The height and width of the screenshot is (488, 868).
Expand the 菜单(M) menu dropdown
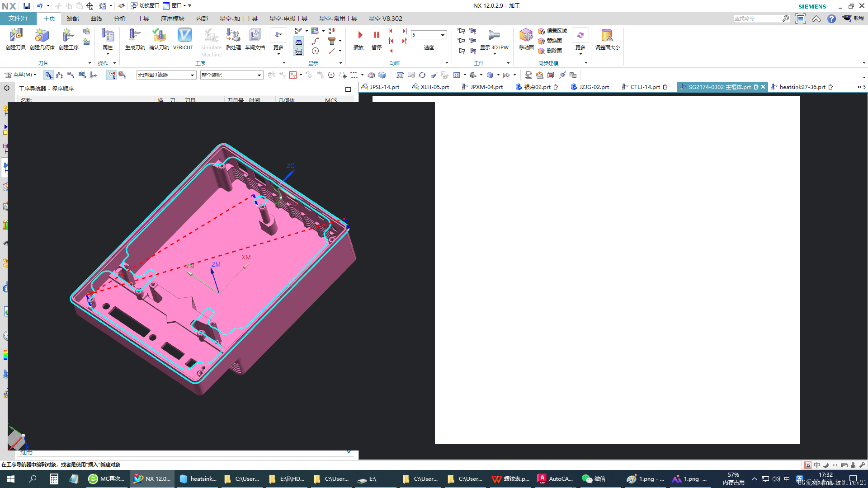20,75
